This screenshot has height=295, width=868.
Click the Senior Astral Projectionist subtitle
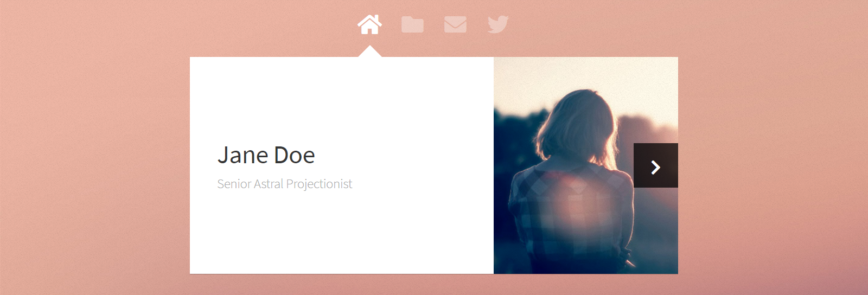click(x=285, y=184)
